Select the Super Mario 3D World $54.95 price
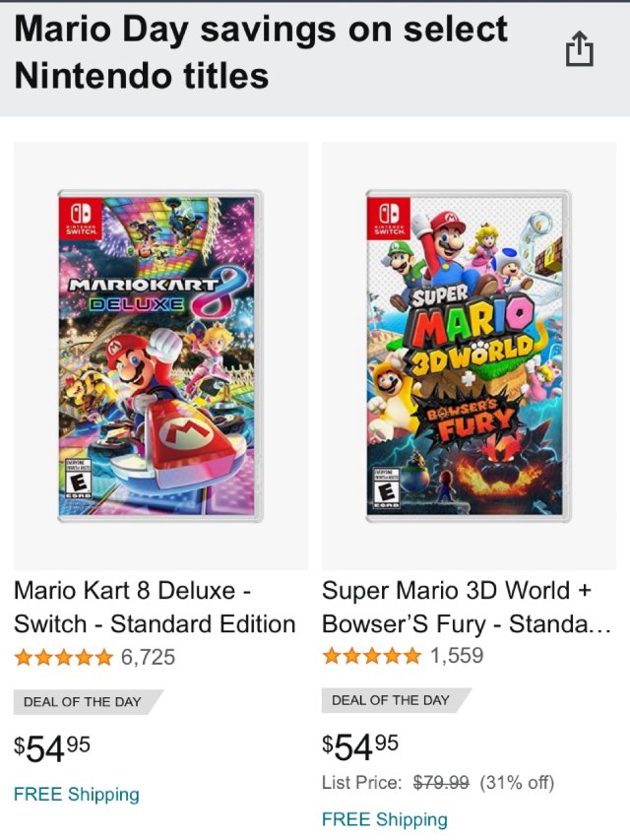 tap(360, 746)
